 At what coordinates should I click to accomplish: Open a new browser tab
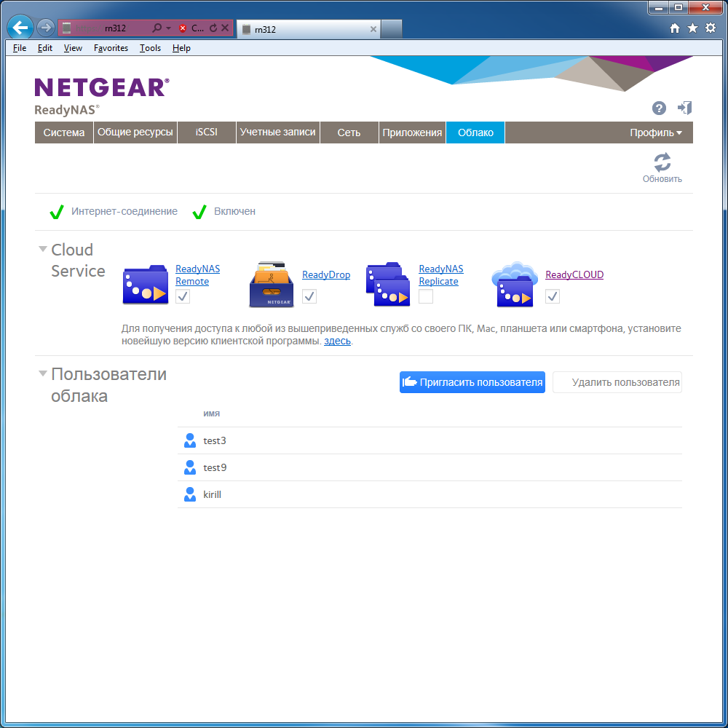click(392, 29)
